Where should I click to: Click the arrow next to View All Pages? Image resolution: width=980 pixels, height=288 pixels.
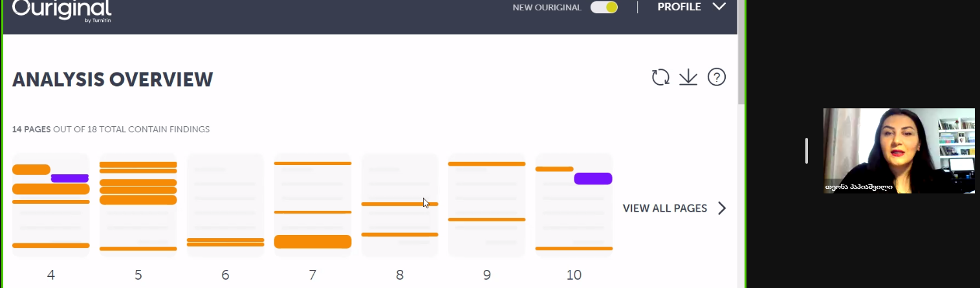(x=722, y=208)
